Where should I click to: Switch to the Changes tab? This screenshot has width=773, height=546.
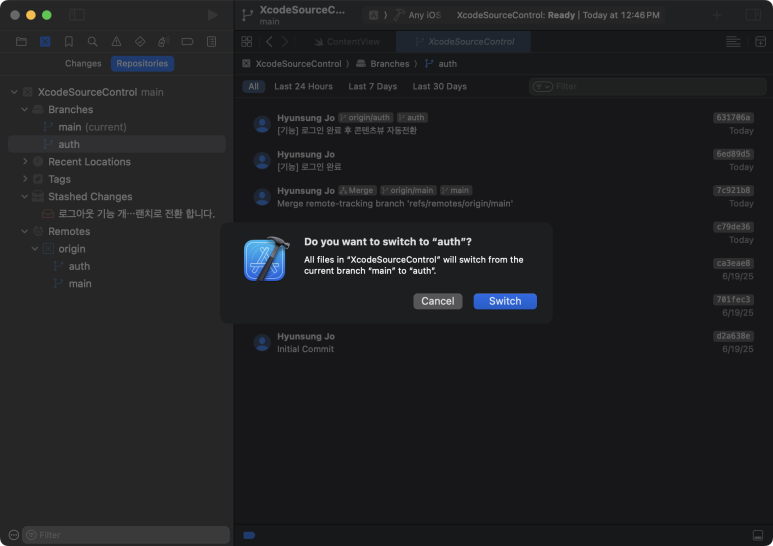click(x=83, y=64)
